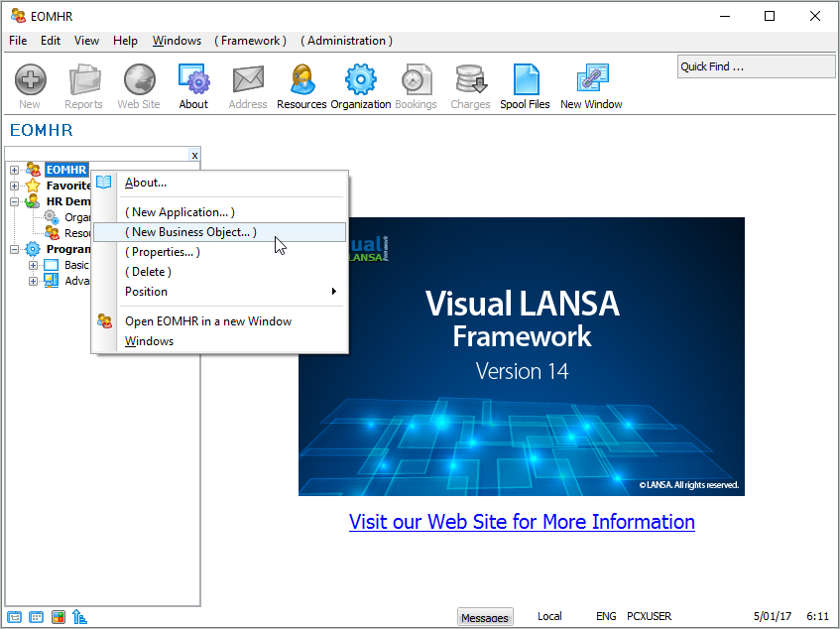Click the Resources people icon in tree
Viewport: 840px width, 629px height.
click(52, 233)
